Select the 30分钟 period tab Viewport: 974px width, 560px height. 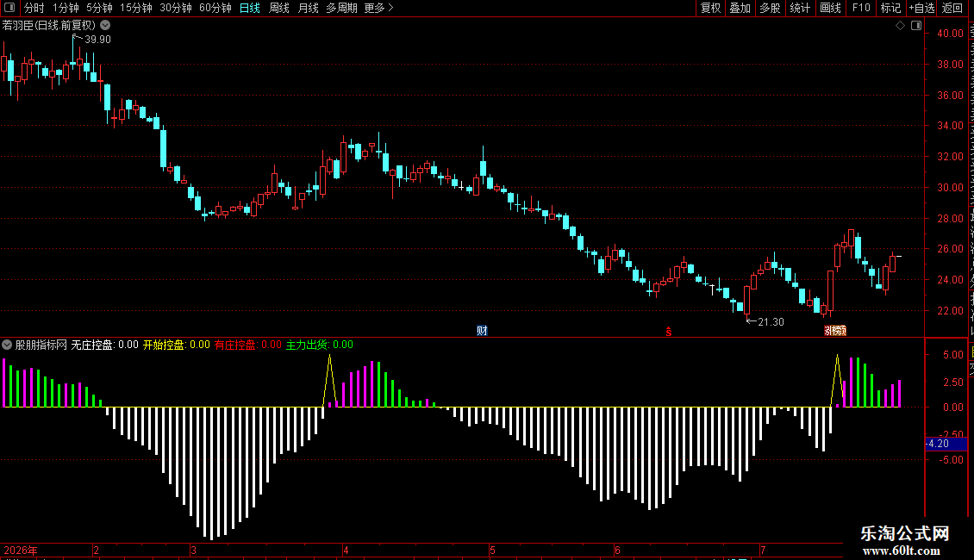point(175,8)
